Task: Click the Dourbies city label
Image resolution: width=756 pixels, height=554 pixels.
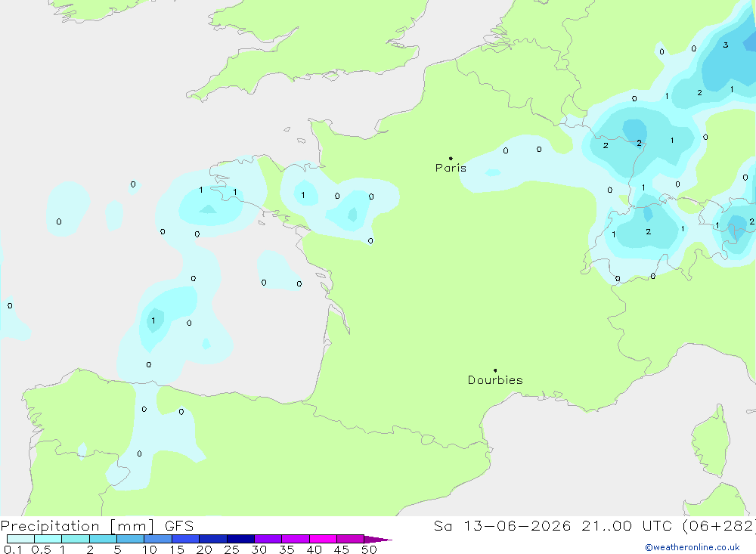Action: point(495,380)
